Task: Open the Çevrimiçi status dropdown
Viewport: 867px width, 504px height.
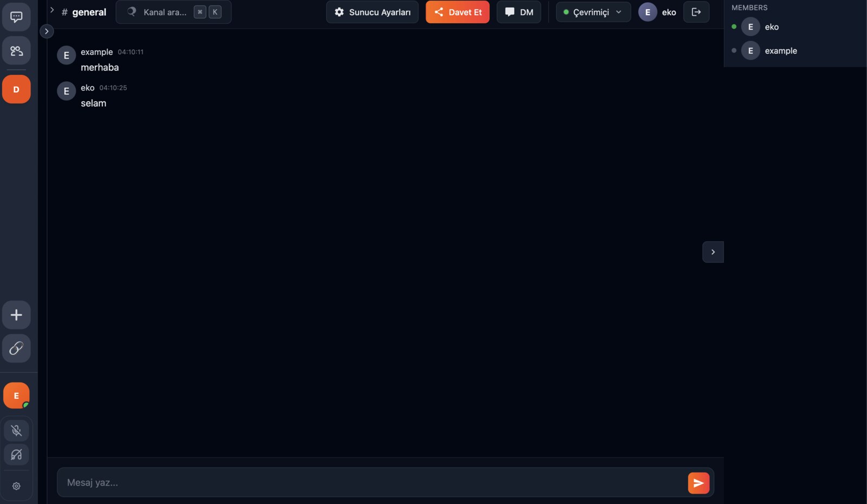Action: tap(593, 12)
